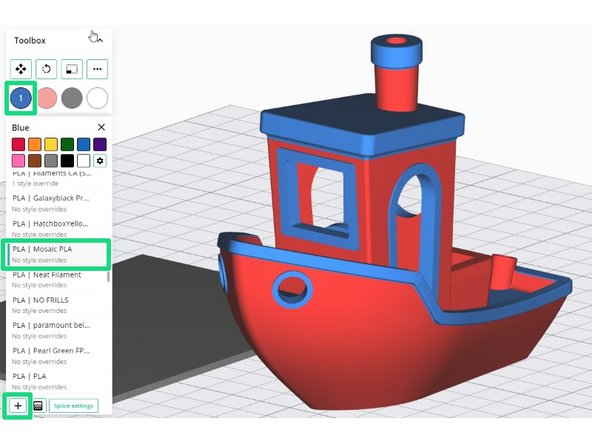Select PLA | Neat Filament material

(x=57, y=280)
